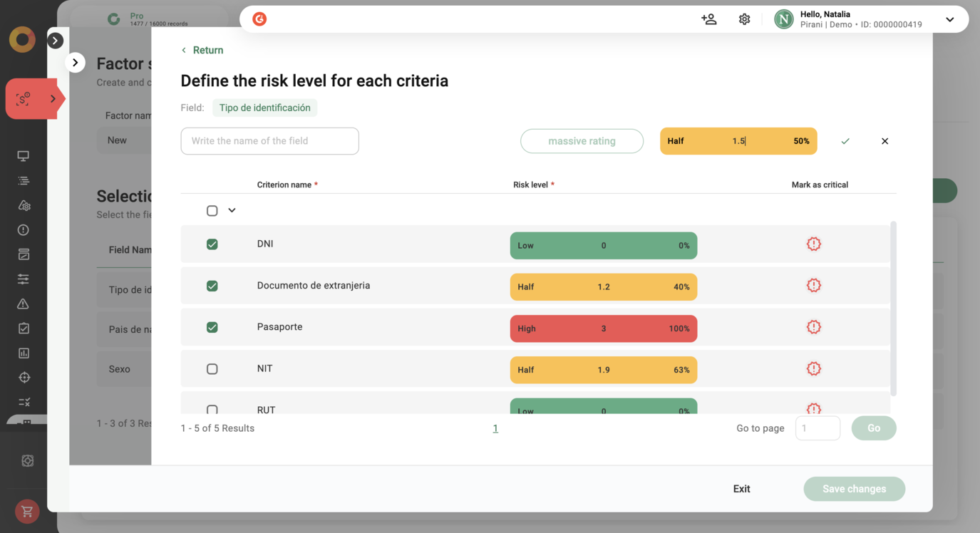Open the sliders icon in the left sidebar
The image size is (980, 533).
[x=24, y=279]
